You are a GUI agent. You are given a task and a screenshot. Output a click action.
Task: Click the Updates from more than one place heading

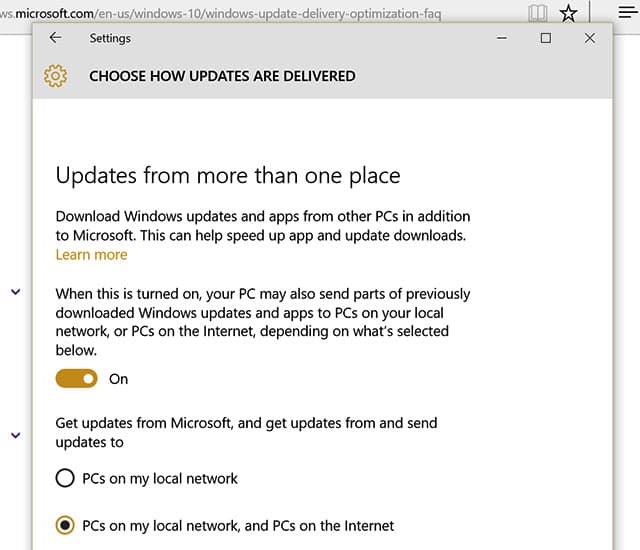point(228,176)
